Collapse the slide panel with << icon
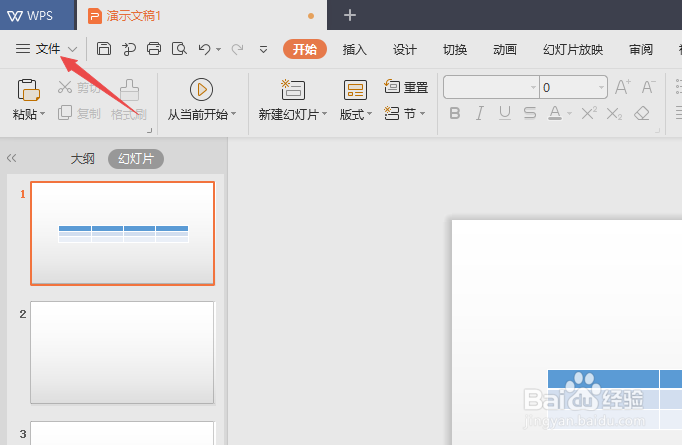 click(12, 158)
